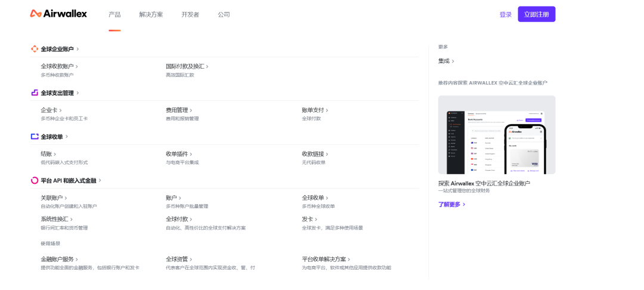Image resolution: width=644 pixels, height=290 pixels.
Task: Click the Airwallex logo
Action: pyautogui.click(x=58, y=14)
